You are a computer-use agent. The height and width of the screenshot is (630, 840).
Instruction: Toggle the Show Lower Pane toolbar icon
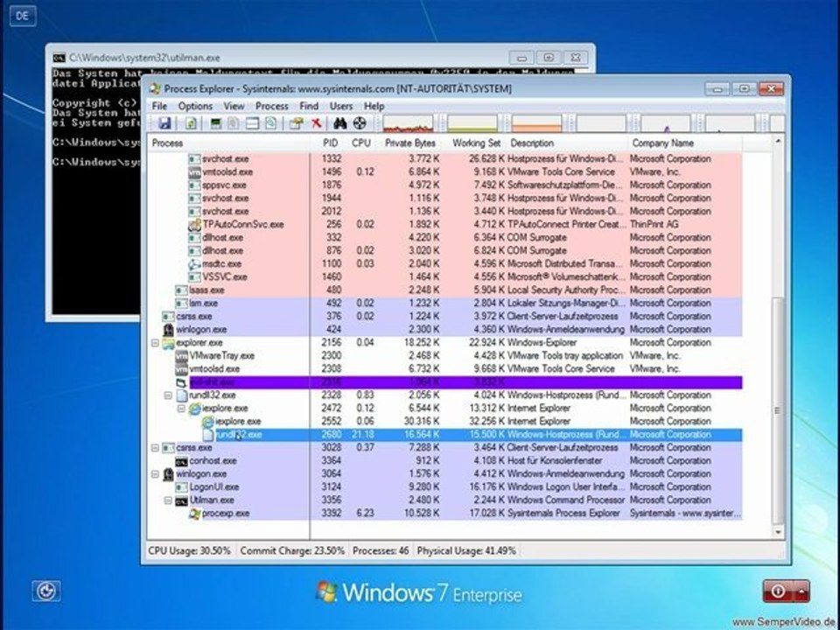click(x=252, y=123)
